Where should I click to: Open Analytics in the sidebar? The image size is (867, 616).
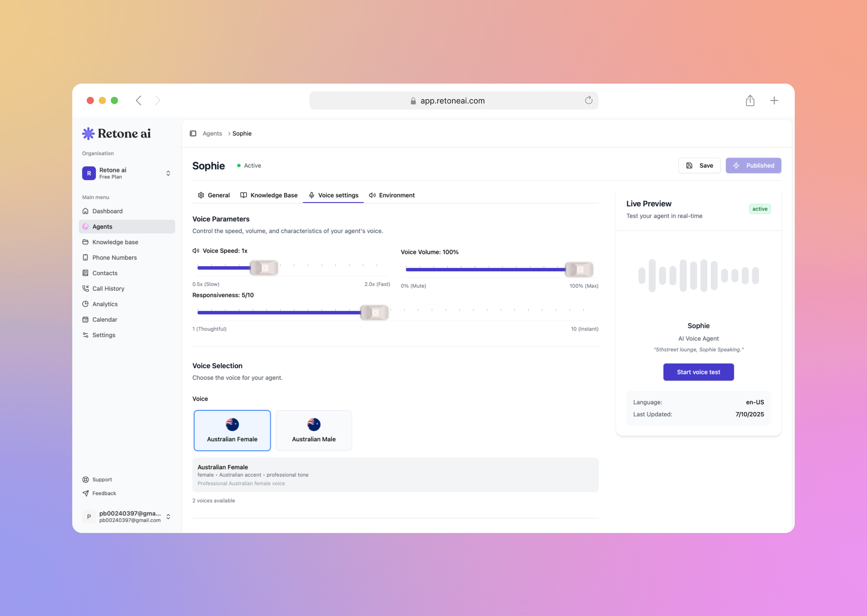pos(105,304)
